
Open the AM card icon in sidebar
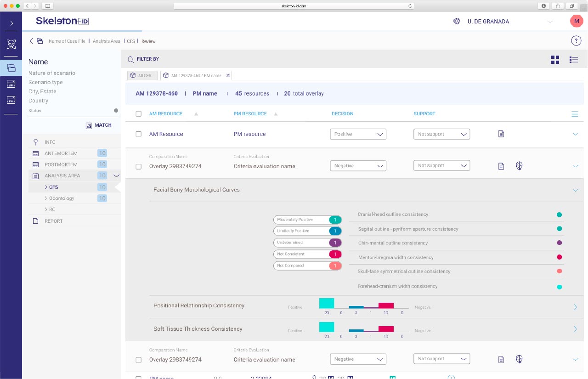(x=11, y=84)
